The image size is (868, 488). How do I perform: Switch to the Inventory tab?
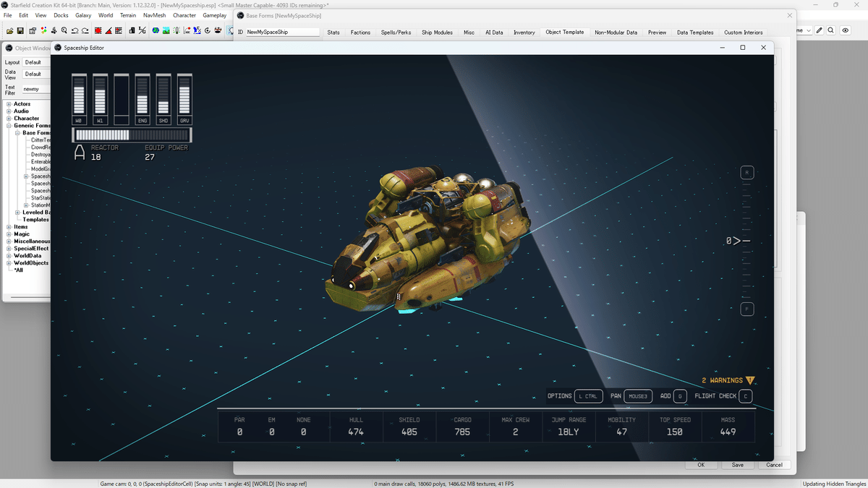click(524, 33)
